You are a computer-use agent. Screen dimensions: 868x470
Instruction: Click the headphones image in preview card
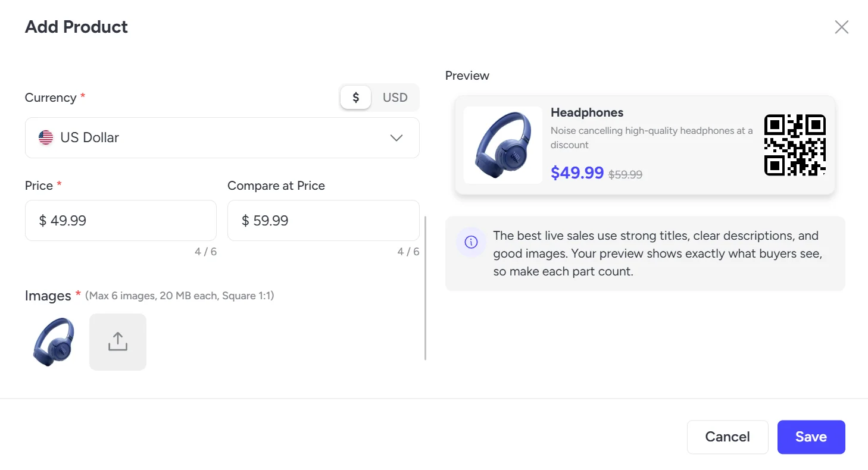(503, 145)
